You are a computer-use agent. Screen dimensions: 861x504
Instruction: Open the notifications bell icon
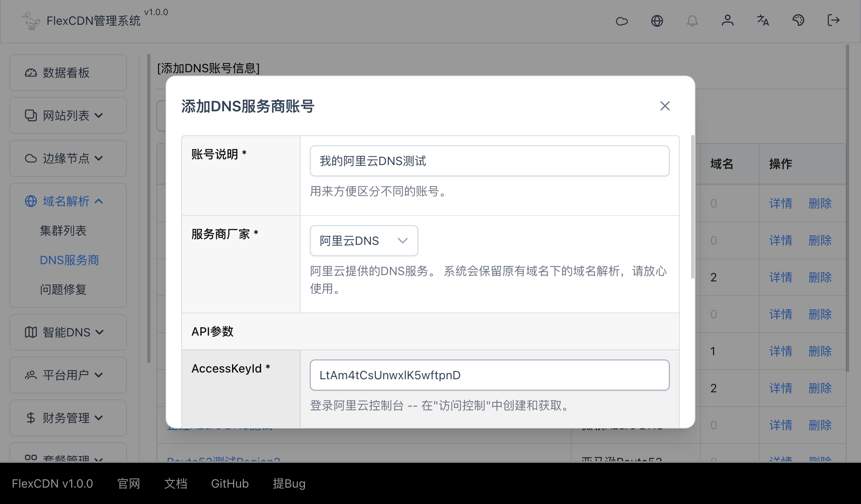point(692,21)
